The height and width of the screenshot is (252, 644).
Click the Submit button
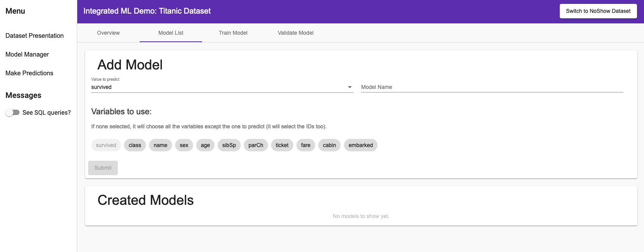tap(103, 168)
